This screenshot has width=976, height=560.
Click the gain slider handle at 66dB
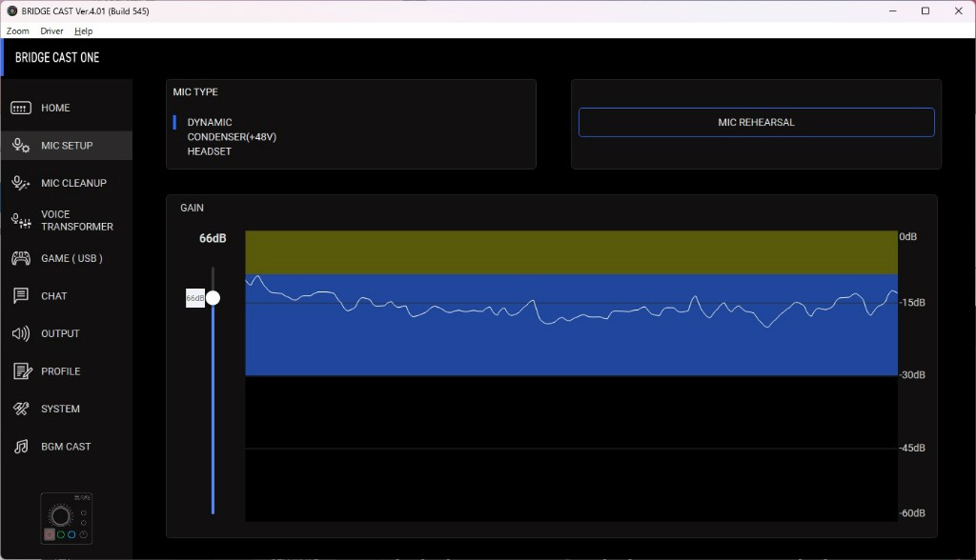pos(213,298)
